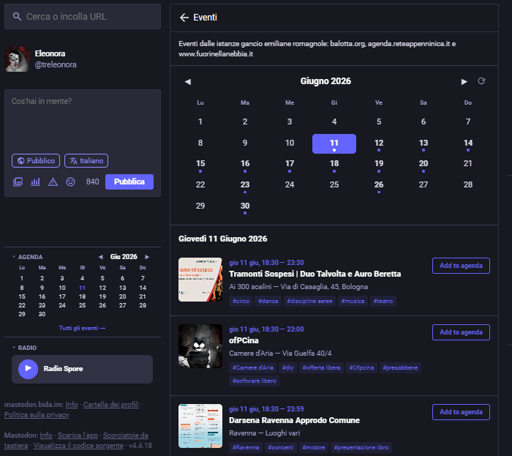This screenshot has width=512, height=456.
Task: Open the Tramonti Sospesi event title
Action: (315, 274)
